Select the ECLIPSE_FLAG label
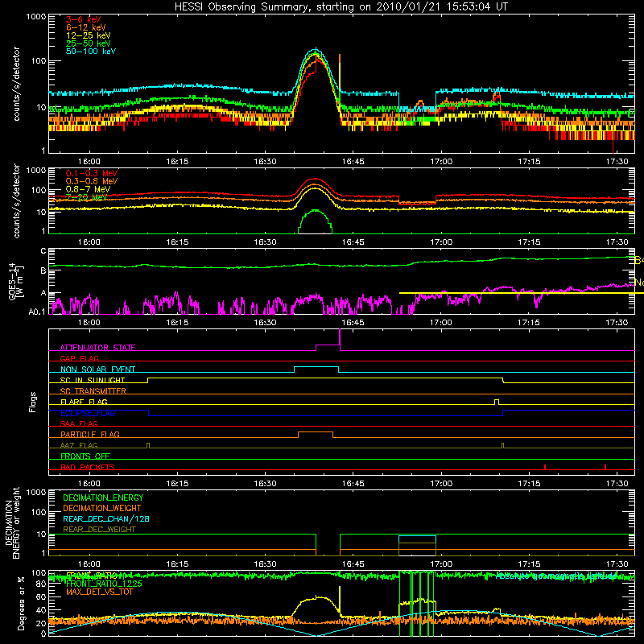 (88, 413)
